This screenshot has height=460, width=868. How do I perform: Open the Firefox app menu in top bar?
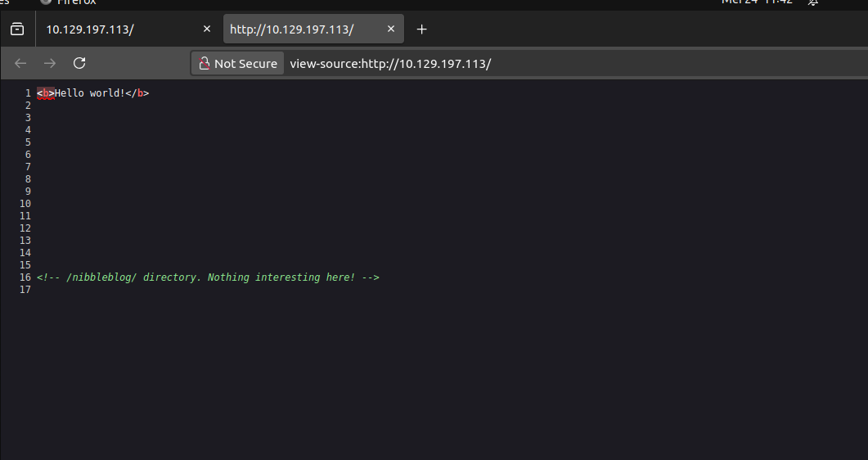[x=70, y=2]
